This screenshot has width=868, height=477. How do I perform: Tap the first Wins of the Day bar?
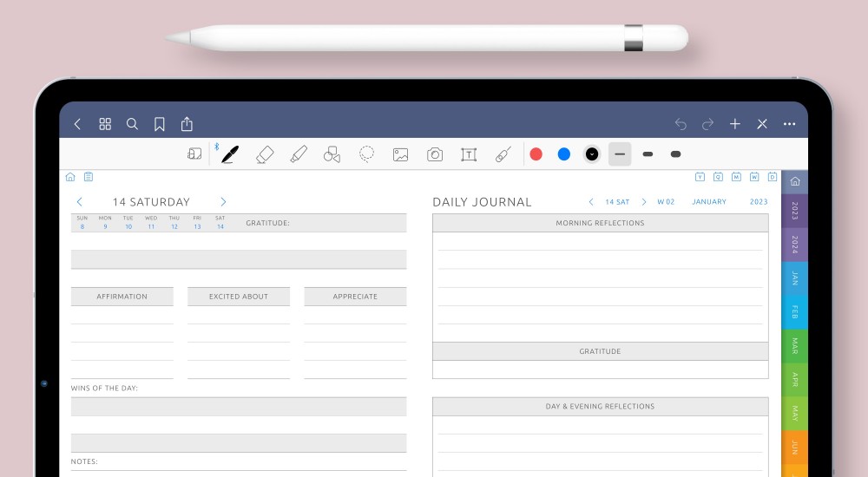pyautogui.click(x=239, y=406)
